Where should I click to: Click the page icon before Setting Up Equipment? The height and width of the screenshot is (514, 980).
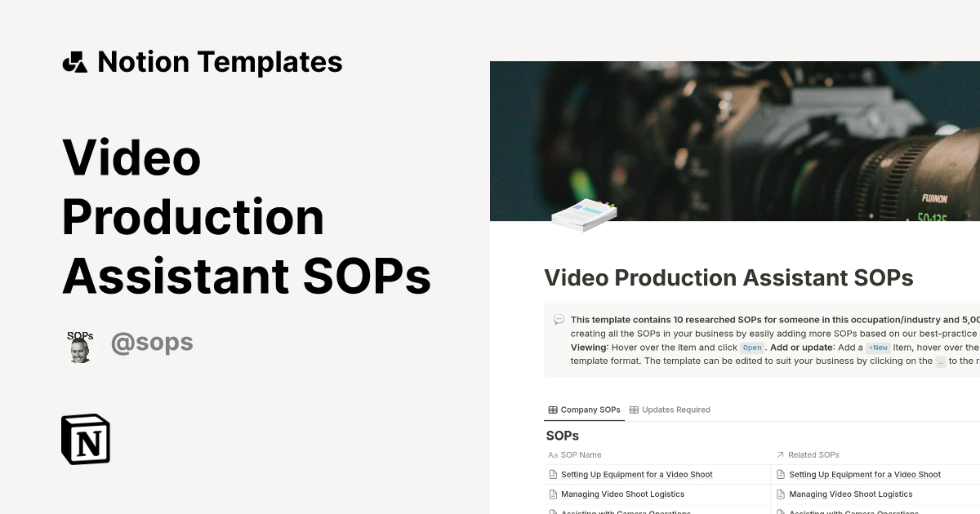pos(552,474)
